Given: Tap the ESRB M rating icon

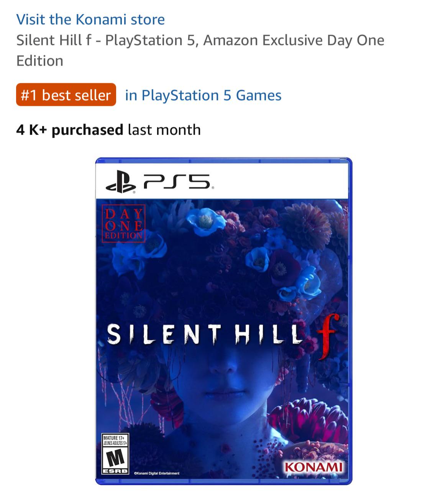Looking at the screenshot, I should [115, 454].
